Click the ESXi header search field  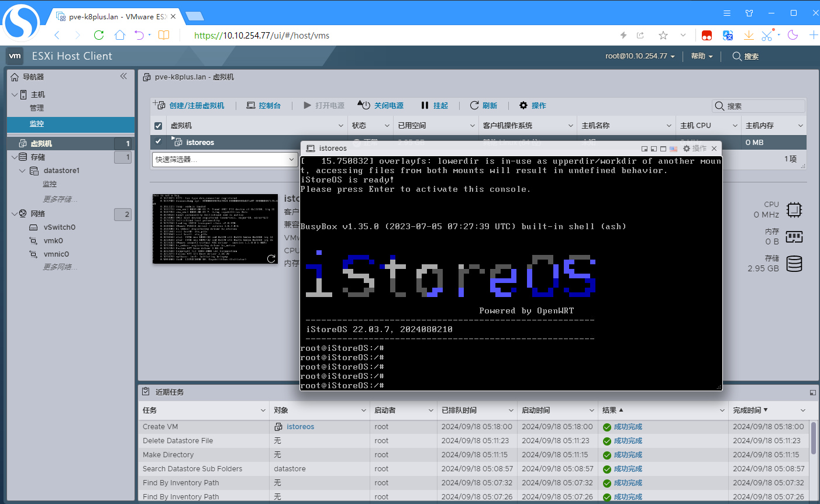[x=746, y=56]
